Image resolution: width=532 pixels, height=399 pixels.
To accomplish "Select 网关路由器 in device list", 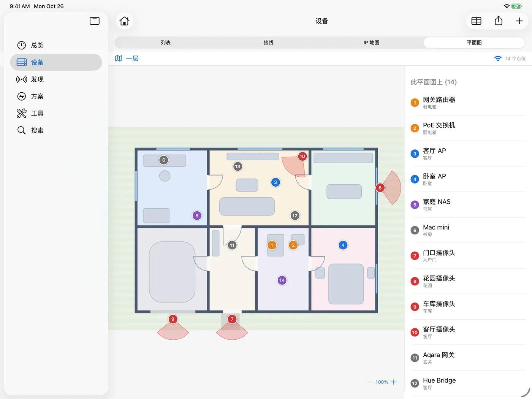I will tap(468, 103).
